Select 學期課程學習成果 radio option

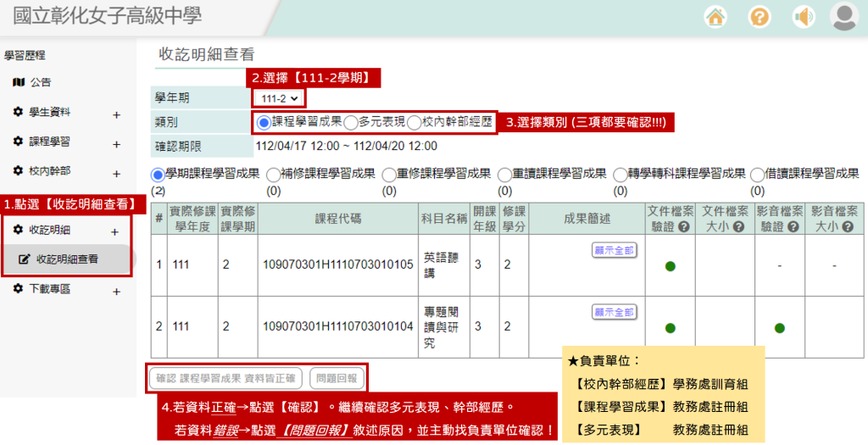pos(158,175)
